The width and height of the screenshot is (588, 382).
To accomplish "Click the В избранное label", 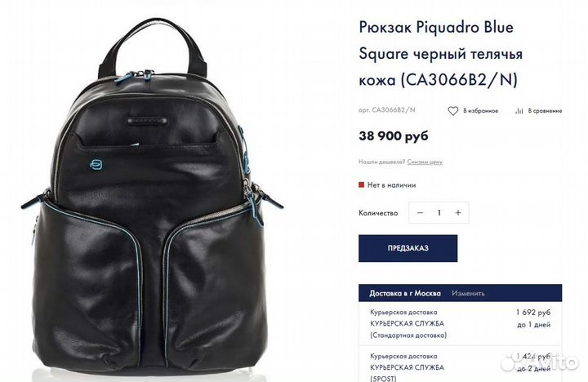I will pos(481,110).
